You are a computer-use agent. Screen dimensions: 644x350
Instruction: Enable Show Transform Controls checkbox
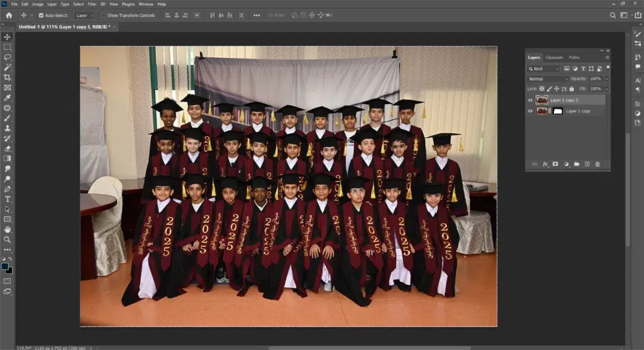[x=104, y=15]
